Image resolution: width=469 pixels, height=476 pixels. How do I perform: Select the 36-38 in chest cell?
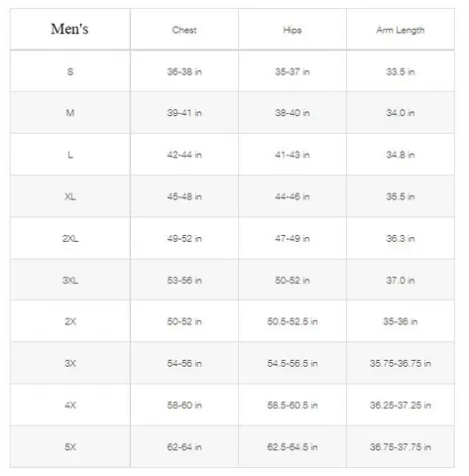[x=184, y=71]
